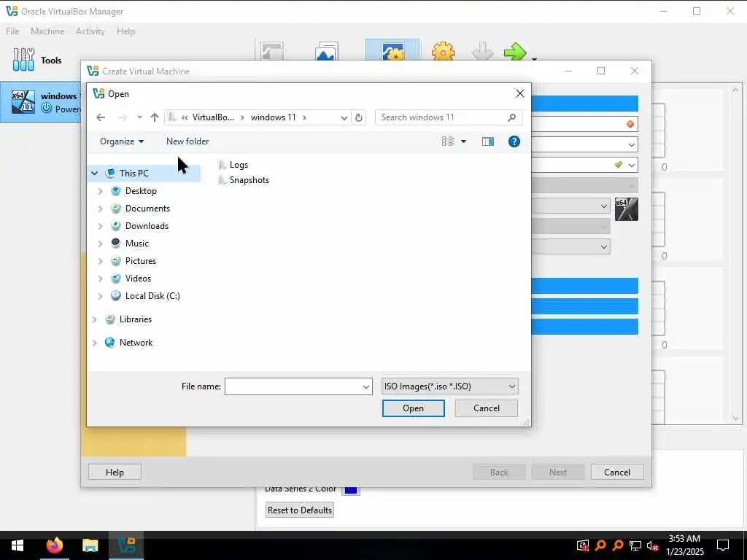Select Documents in the navigation tree
747x560 pixels.
click(x=147, y=209)
